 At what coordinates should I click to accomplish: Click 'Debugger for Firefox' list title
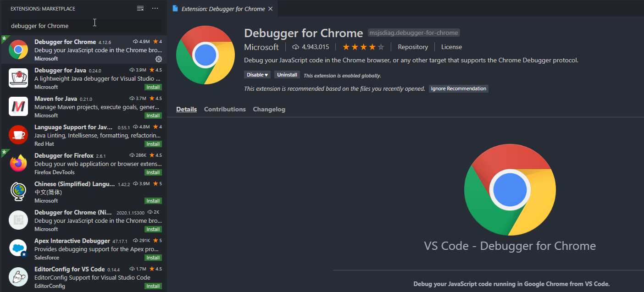[64, 156]
